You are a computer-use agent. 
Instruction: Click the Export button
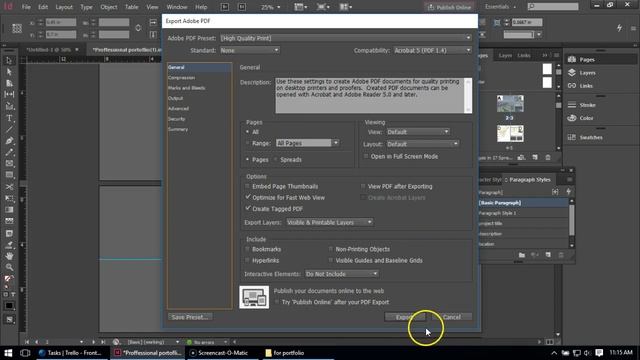(404, 317)
